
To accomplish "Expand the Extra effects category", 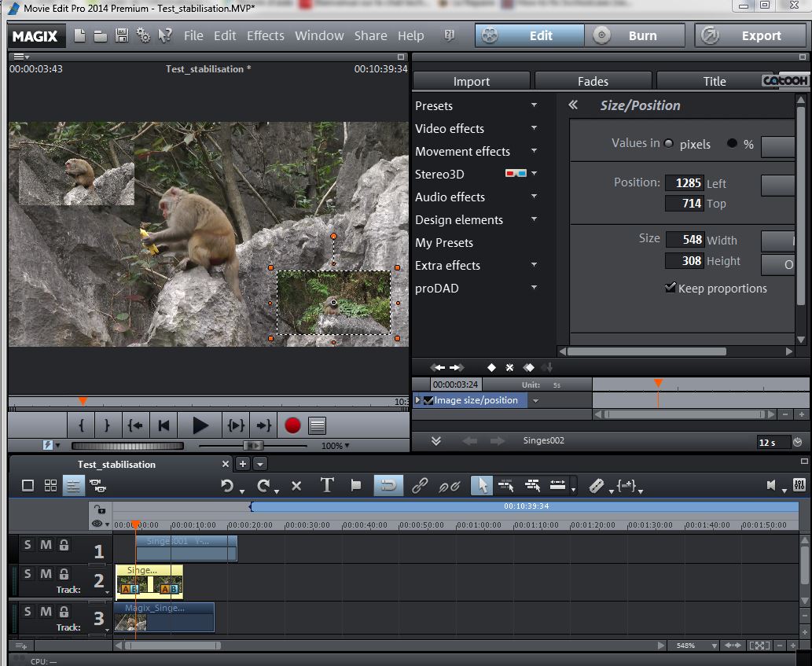I will click(x=534, y=265).
